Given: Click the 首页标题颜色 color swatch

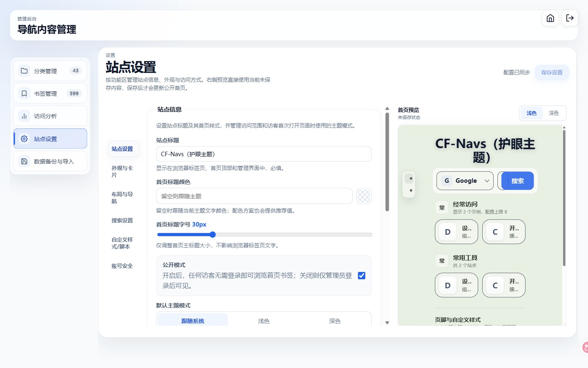Looking at the screenshot, I should point(364,196).
